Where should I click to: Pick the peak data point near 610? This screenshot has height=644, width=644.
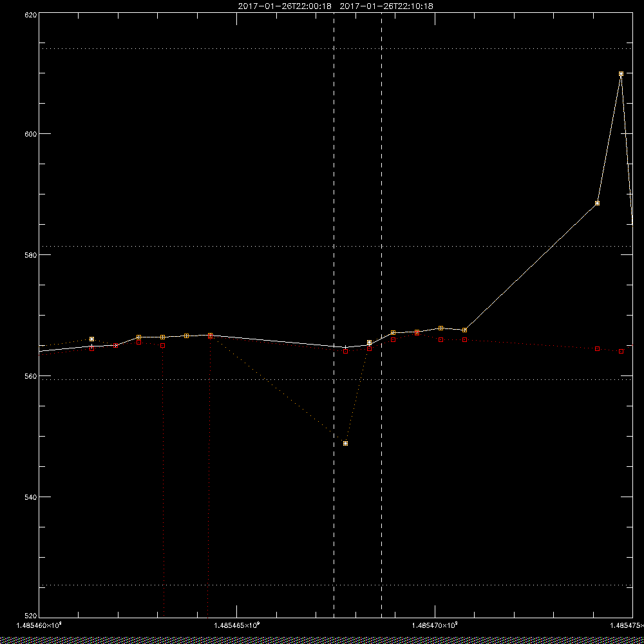coord(621,74)
